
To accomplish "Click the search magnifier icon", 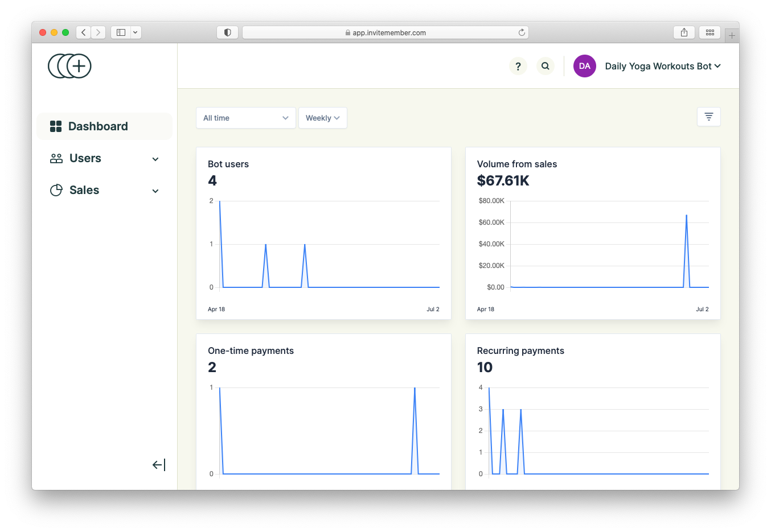I will point(545,66).
